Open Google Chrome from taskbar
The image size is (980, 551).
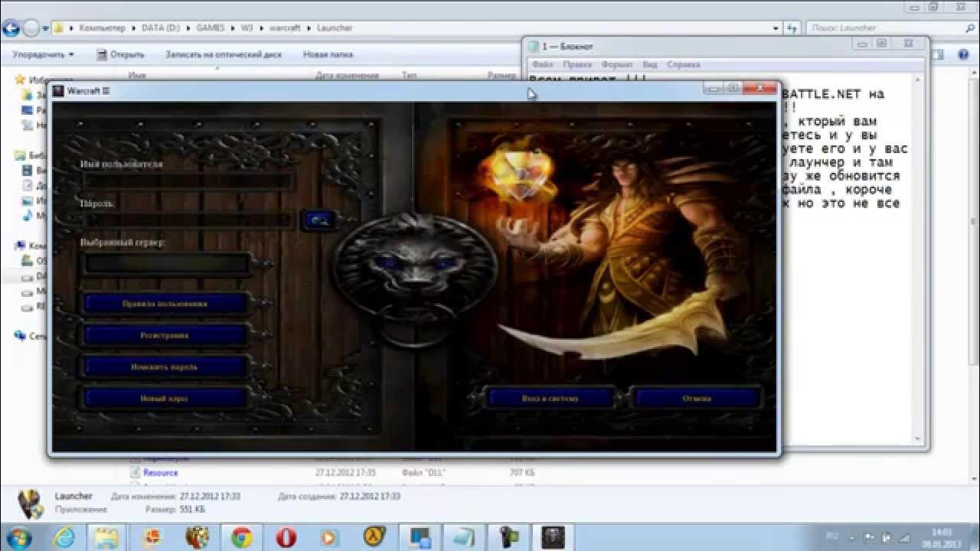(x=241, y=537)
